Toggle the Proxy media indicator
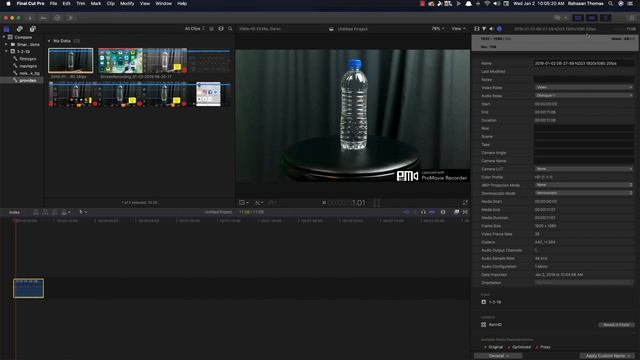The image size is (640, 360). click(x=543, y=347)
